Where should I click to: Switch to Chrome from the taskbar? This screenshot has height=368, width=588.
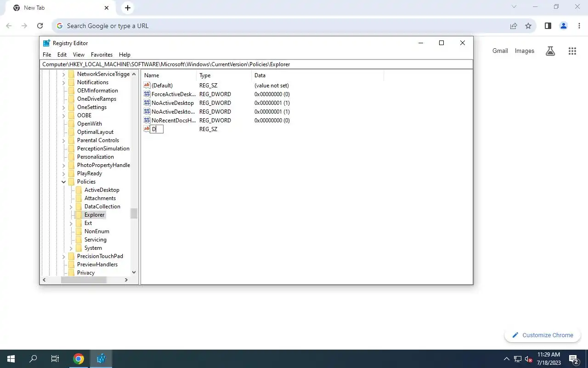point(79,359)
